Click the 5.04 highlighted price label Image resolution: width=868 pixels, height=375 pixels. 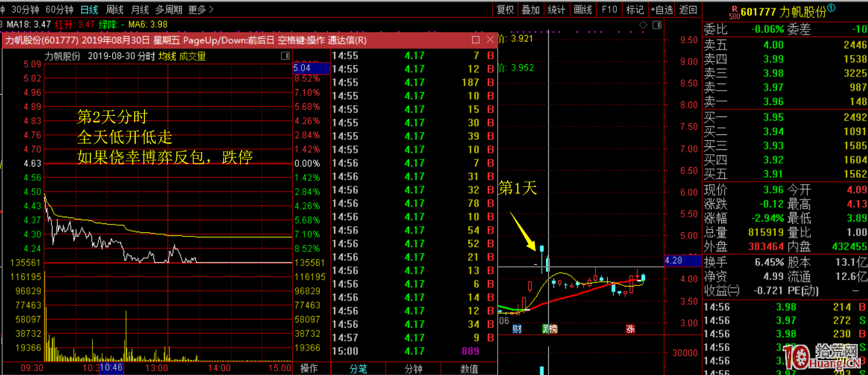(311, 69)
